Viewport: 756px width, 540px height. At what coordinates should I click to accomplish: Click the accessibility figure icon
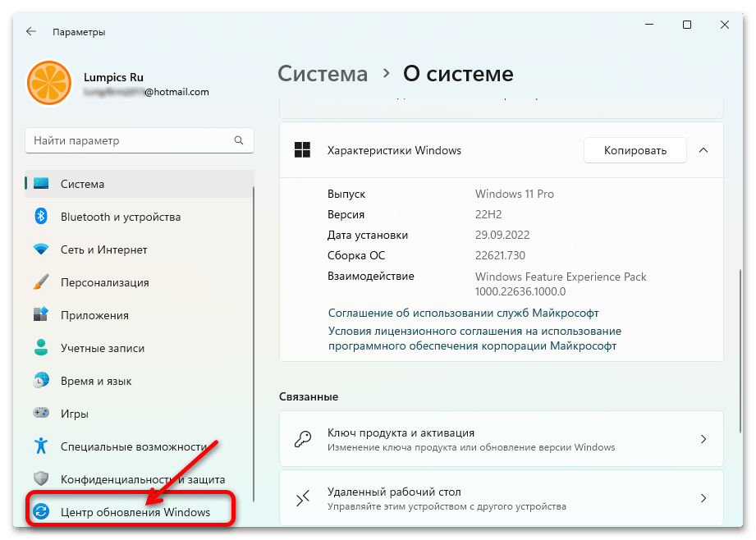tap(41, 446)
